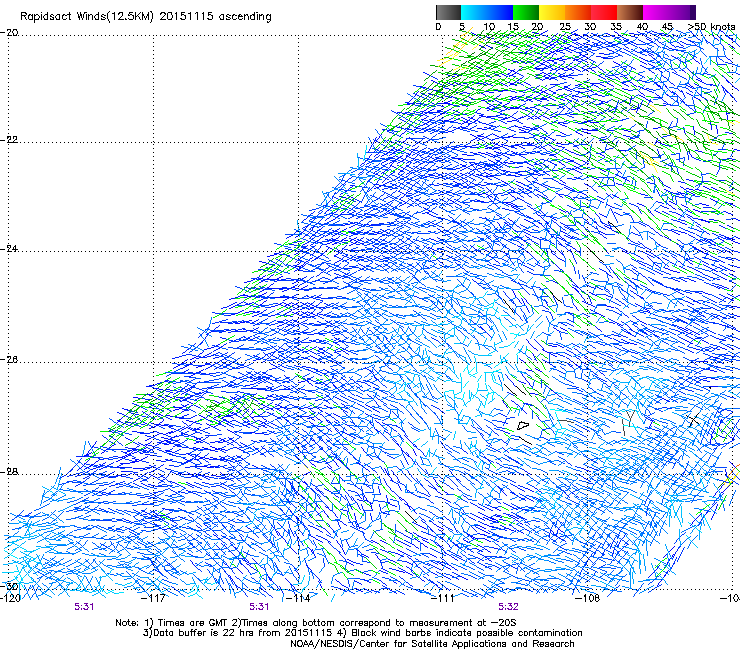Click the "Data buffer is 22 hrs" note line
The width and height of the screenshot is (740, 650).
[x=362, y=633]
